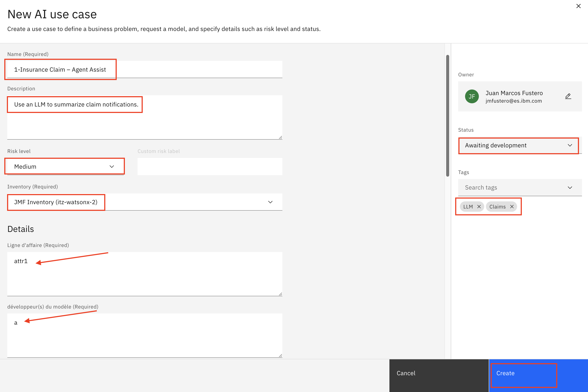Click the Inventory dropdown chevron icon
The image size is (588, 392).
tap(270, 202)
